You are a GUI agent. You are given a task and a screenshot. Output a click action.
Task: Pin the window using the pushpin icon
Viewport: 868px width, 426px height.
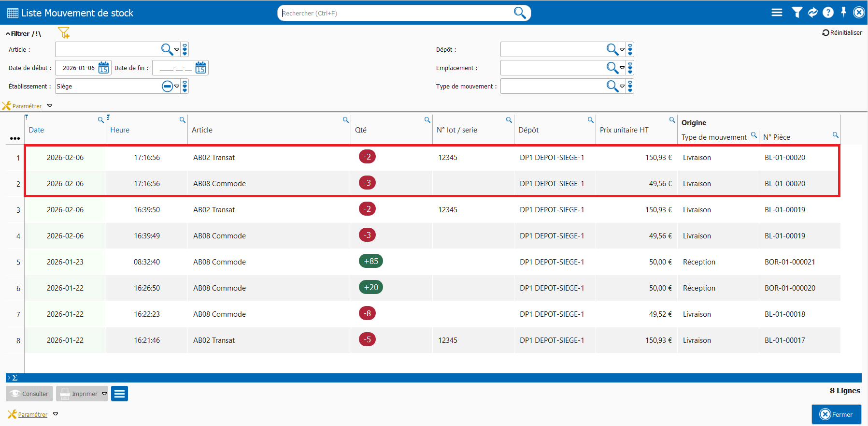[x=843, y=13]
